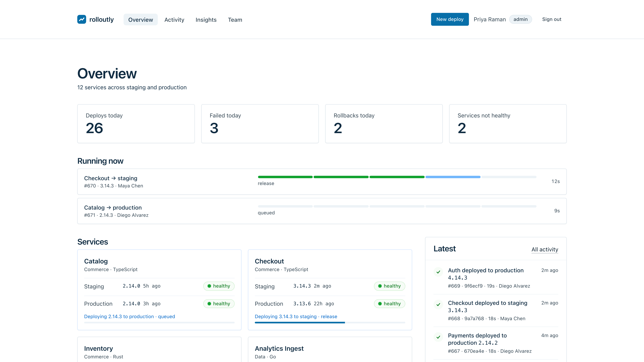Click the Priya Raman user name

(x=489, y=19)
